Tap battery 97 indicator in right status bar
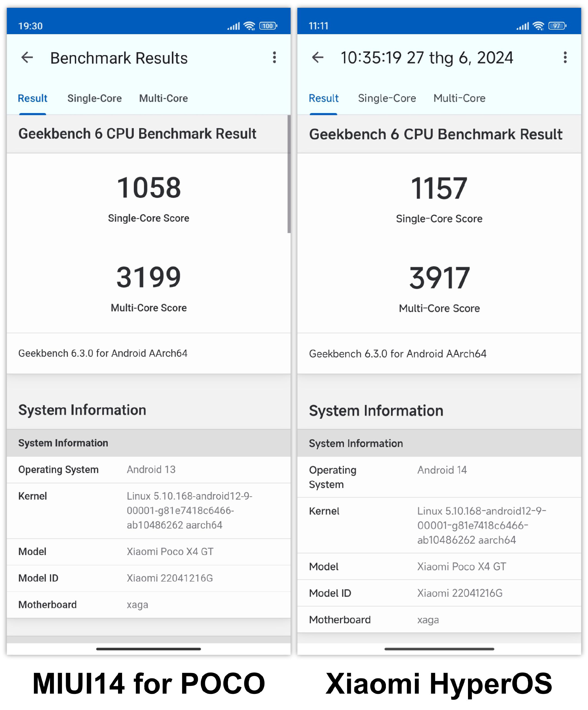This screenshot has width=588, height=710. [557, 26]
